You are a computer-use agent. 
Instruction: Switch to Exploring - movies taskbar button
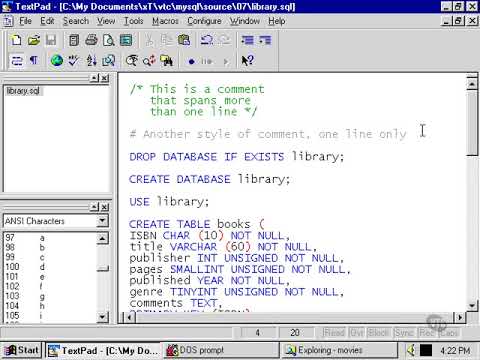(339, 350)
